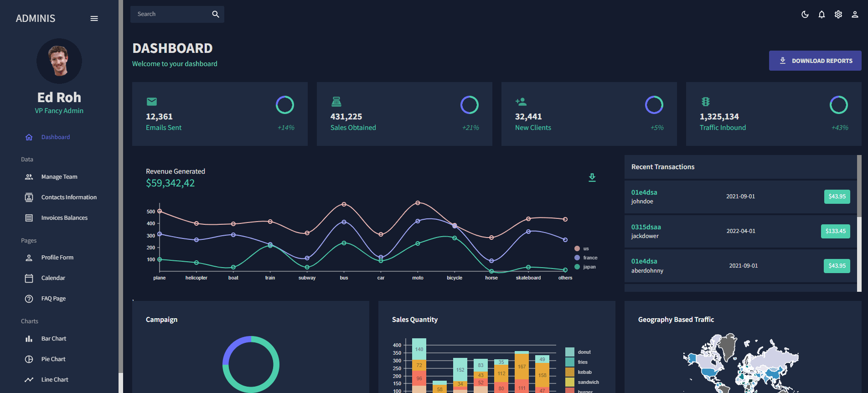Click aberdohnny's $43.95 amount badge
Viewport: 868px width, 393px height.
837,266
